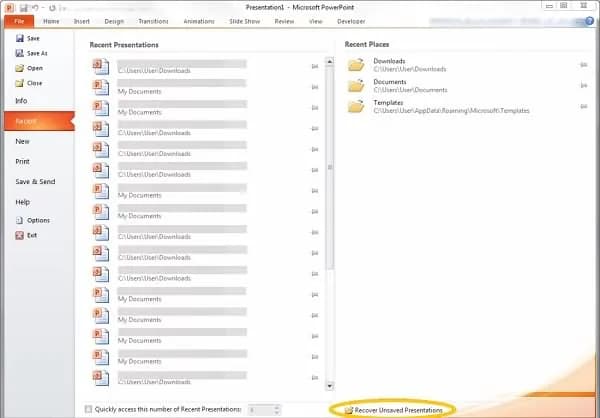Exit PowerPoint from the sidebar

point(26,235)
